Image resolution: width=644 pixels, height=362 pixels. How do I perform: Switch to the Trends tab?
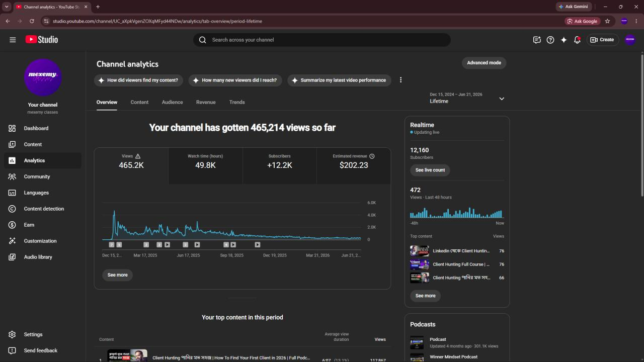(237, 102)
